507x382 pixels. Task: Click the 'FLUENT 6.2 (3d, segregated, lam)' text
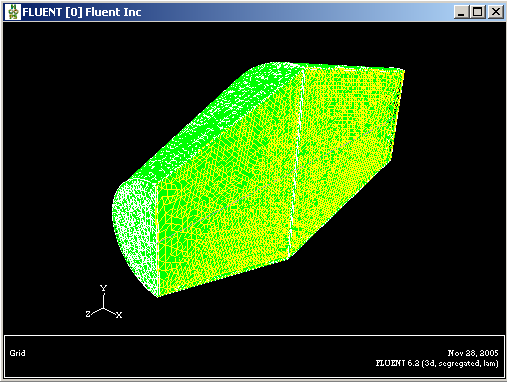click(x=437, y=363)
